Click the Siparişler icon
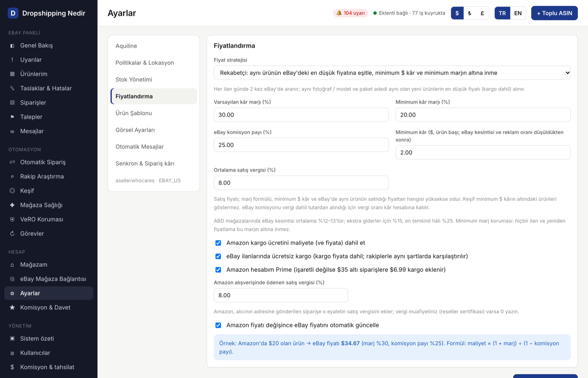Screen dimensions: 588x378 coord(12,103)
